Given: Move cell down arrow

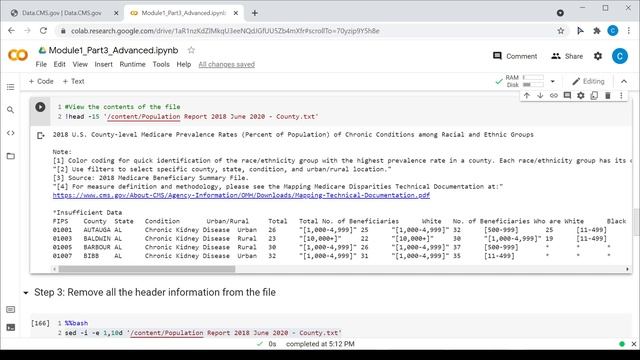Looking at the screenshot, I should [540, 96].
